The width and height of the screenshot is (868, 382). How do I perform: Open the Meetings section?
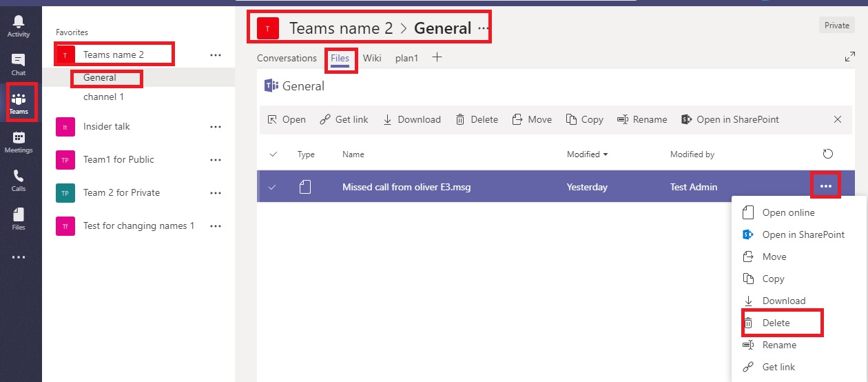19,142
